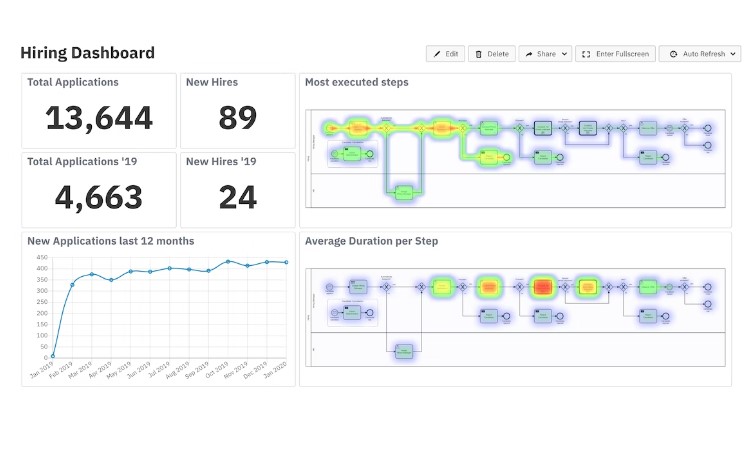Open the Share dropdown
Image resolution: width=753 pixels, height=455 pixels.
pos(545,54)
